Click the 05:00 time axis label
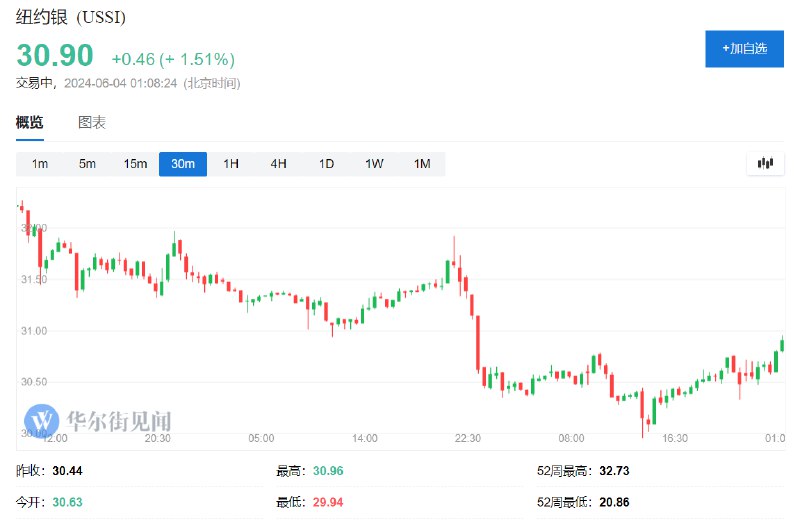The image size is (800, 526). coord(261,438)
